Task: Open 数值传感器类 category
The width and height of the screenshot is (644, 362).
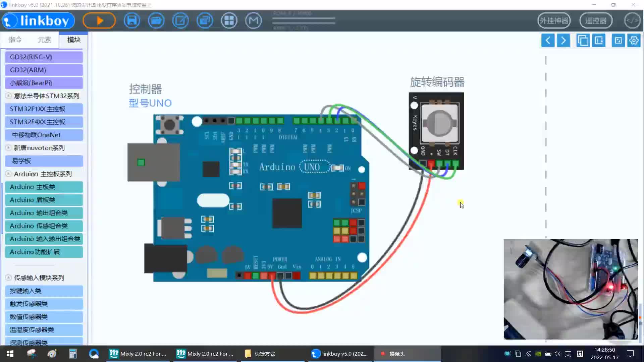Action: point(44,317)
